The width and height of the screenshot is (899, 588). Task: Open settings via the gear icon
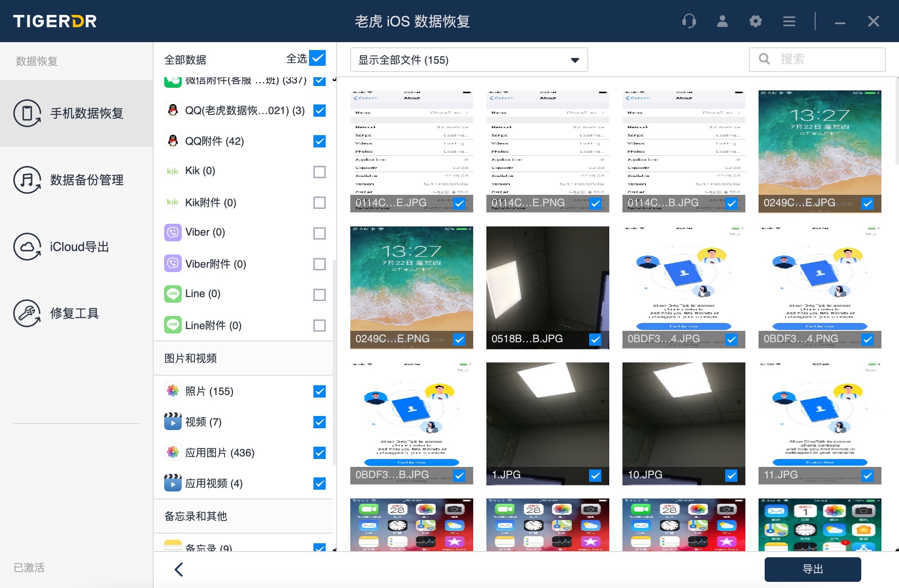pos(755,21)
